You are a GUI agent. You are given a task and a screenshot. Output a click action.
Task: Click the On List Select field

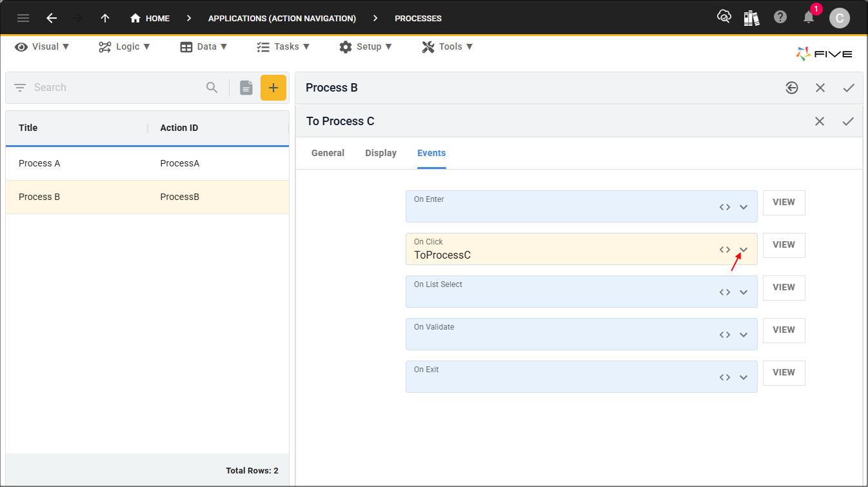[x=581, y=292]
